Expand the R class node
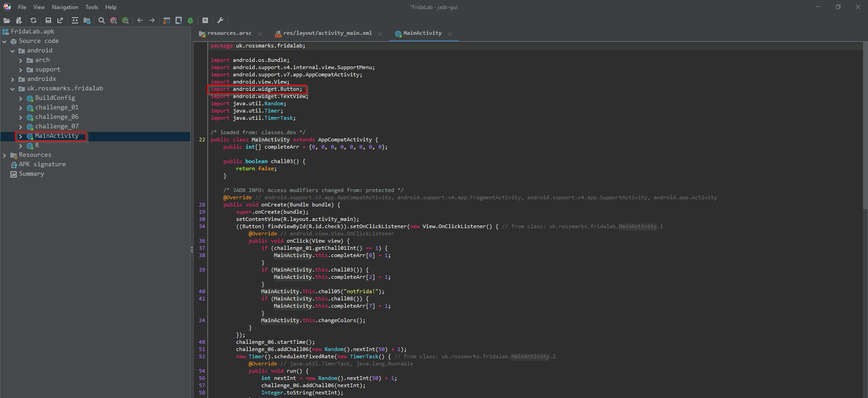The image size is (868, 398). 21,146
